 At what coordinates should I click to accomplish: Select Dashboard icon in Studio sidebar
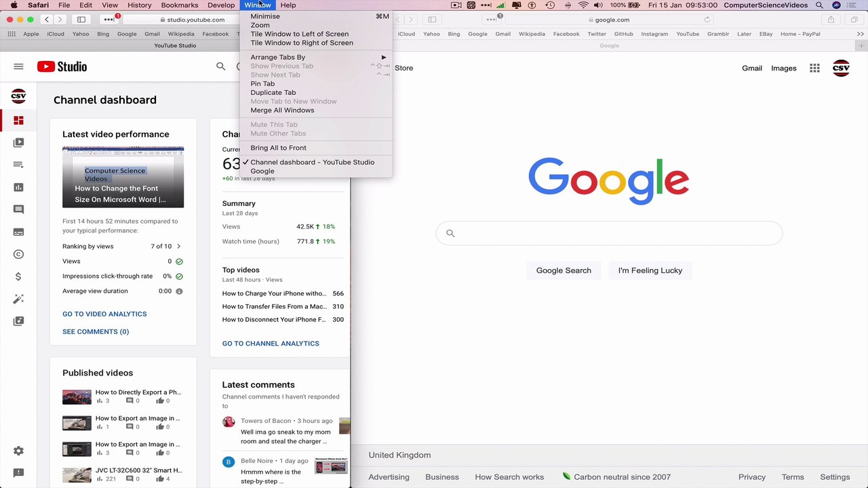point(18,121)
